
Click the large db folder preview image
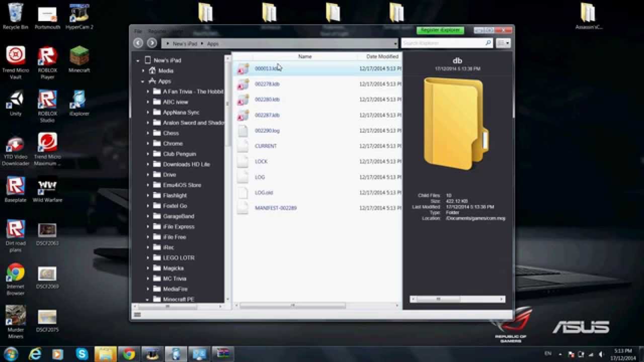[456, 124]
